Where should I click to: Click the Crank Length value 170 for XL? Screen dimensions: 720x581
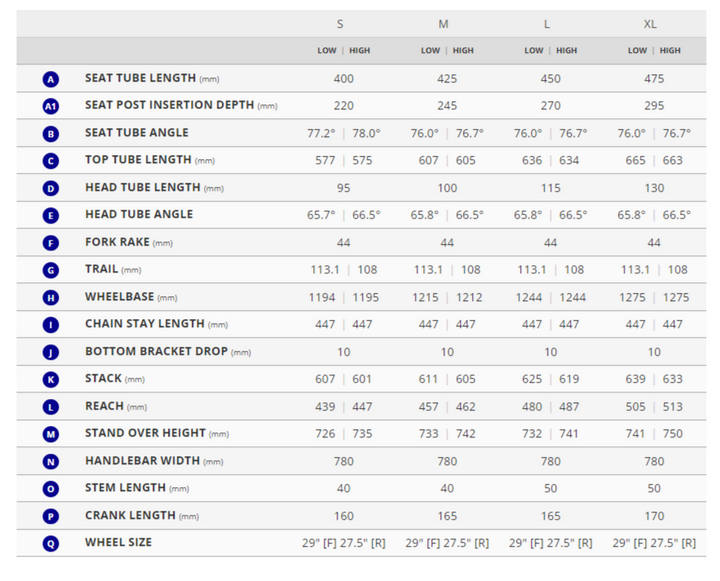(654, 516)
